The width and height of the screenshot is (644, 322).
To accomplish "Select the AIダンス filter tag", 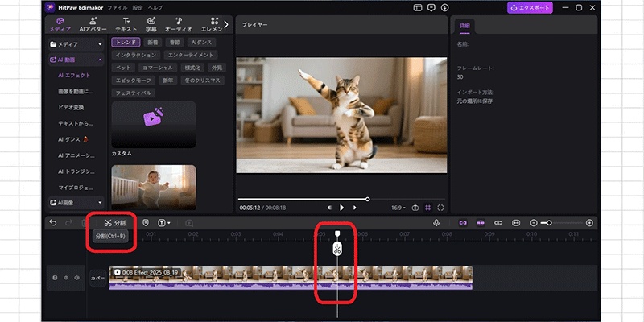I will pyautogui.click(x=202, y=43).
